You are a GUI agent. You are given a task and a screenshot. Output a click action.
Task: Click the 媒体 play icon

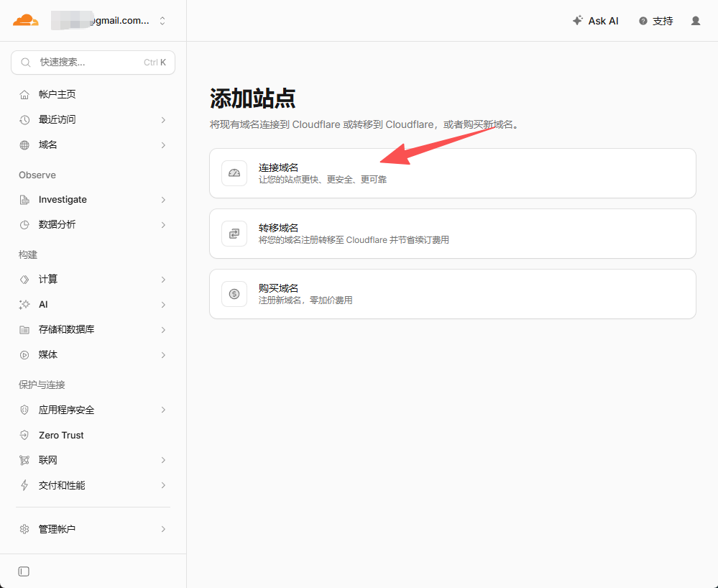tap(24, 355)
